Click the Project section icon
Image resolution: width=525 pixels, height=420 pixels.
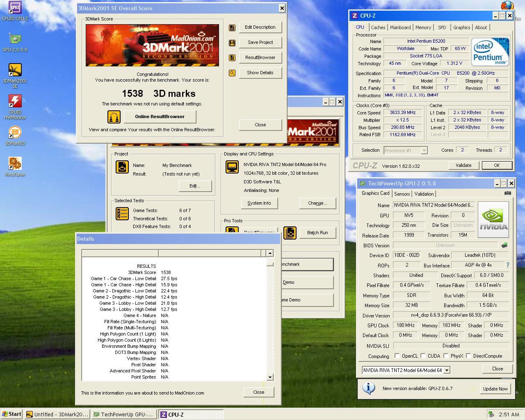[x=122, y=167]
